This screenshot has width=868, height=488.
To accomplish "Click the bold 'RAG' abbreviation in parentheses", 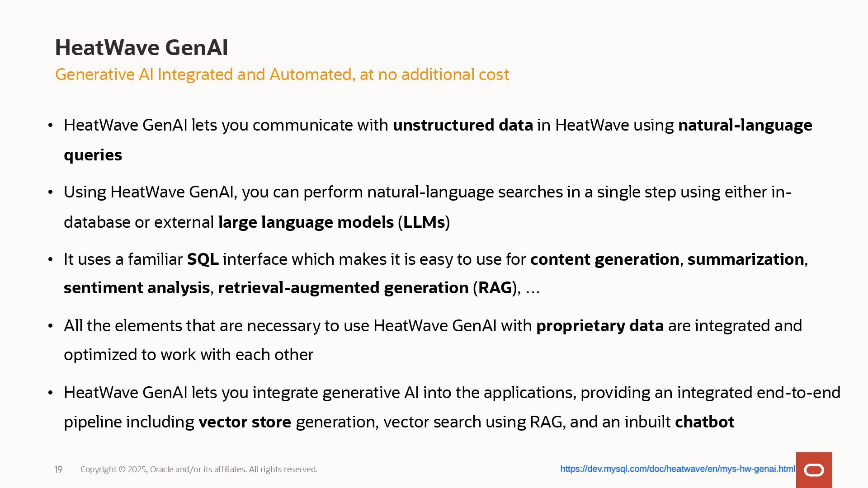I will pos(495,288).
